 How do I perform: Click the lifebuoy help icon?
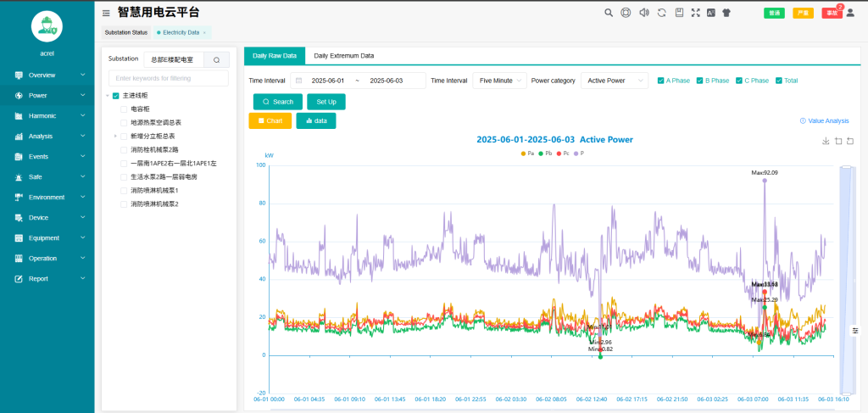pos(626,13)
